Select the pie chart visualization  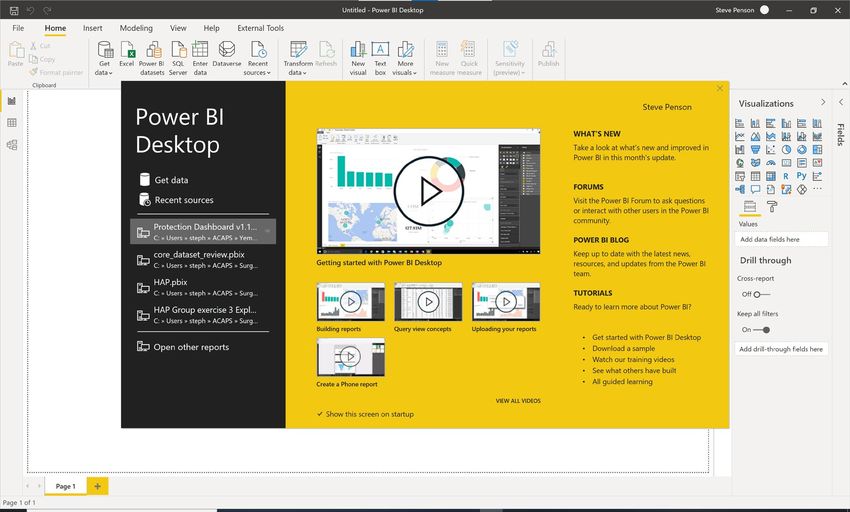pos(786,149)
